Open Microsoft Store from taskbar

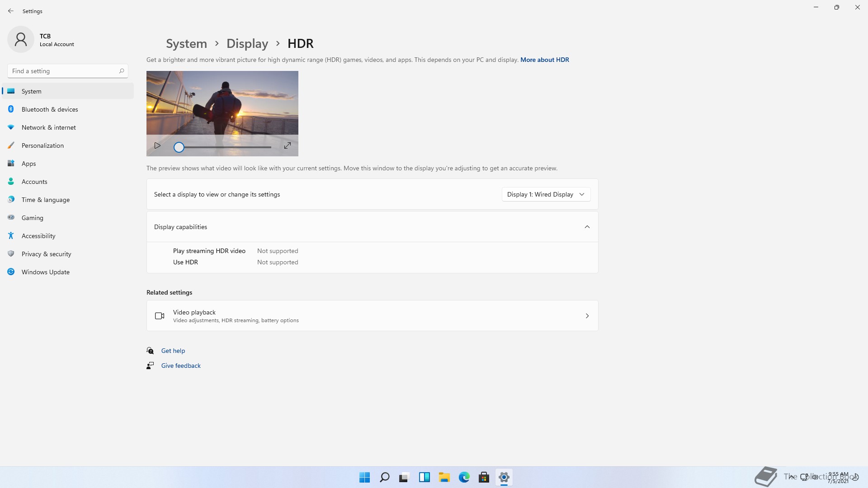click(x=484, y=477)
